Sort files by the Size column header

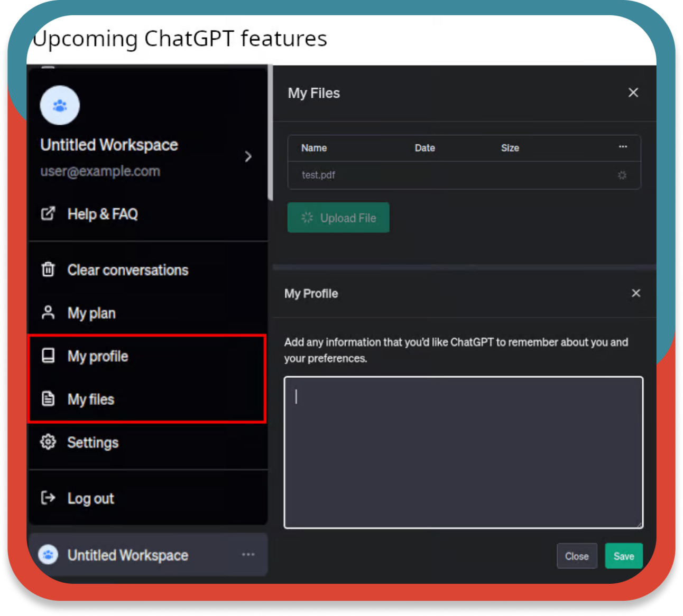tap(510, 148)
